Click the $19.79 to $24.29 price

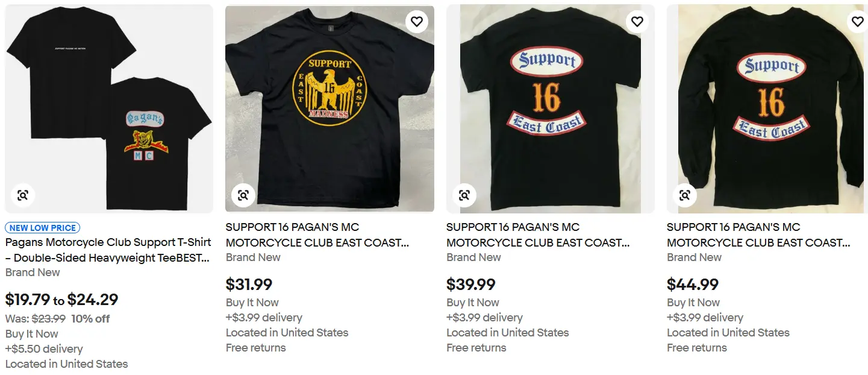[x=62, y=300]
